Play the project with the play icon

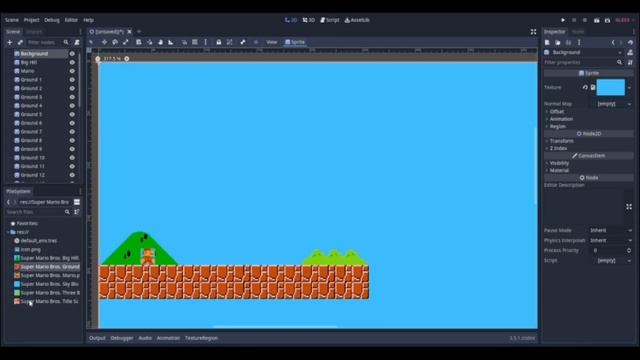coord(563,20)
